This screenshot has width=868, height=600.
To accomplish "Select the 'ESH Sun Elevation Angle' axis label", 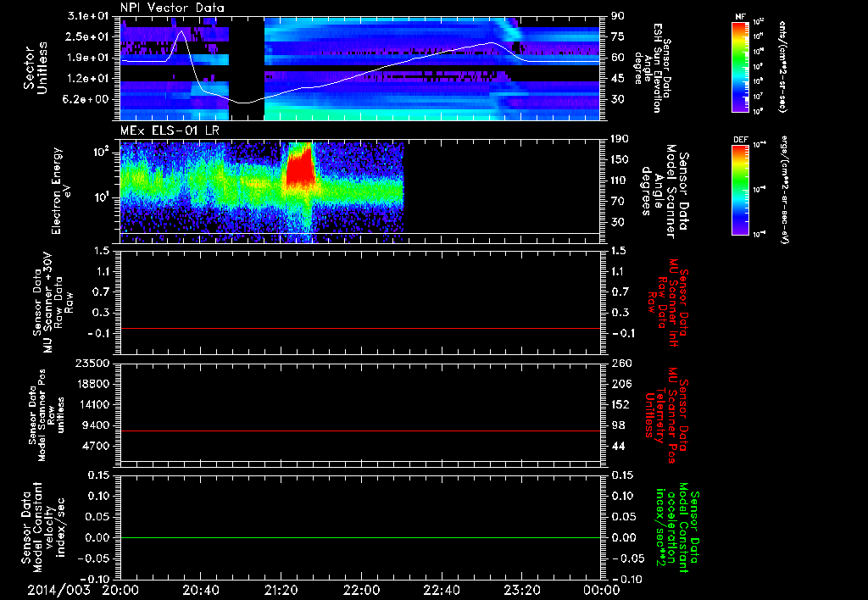I will 652,68.
